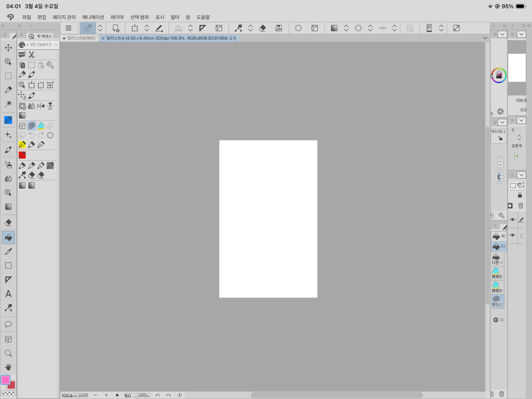Select the Zoom magnifier tool
This screenshot has height=399, width=532.
click(x=8, y=353)
